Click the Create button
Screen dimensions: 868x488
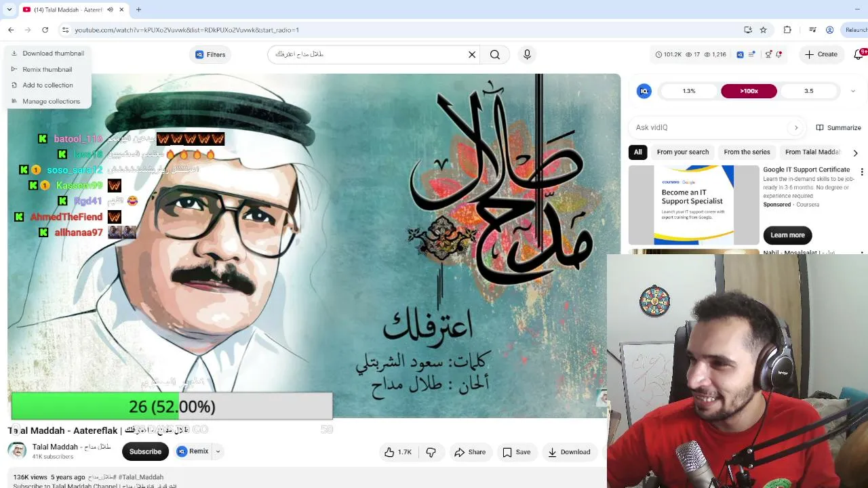pyautogui.click(x=821, y=54)
